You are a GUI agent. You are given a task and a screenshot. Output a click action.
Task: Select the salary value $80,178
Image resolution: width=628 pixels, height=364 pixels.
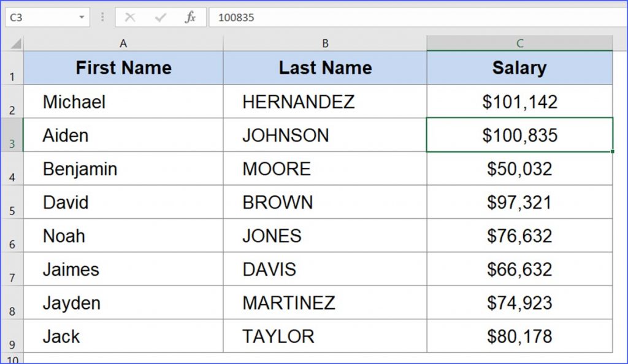pyautogui.click(x=519, y=336)
